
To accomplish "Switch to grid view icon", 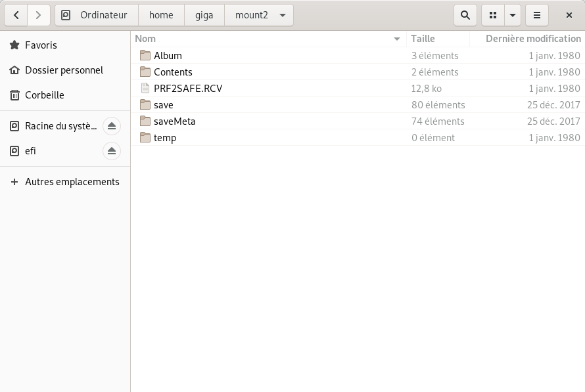I will coord(493,15).
